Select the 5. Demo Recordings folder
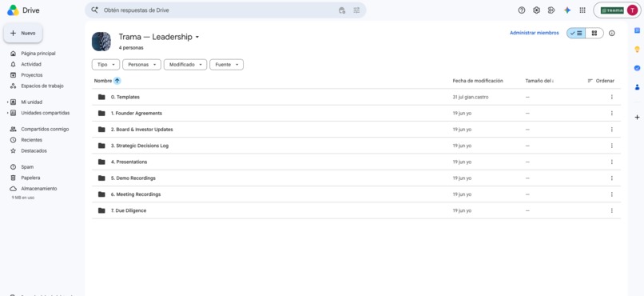Screen dimensions: 644x296 356,178
